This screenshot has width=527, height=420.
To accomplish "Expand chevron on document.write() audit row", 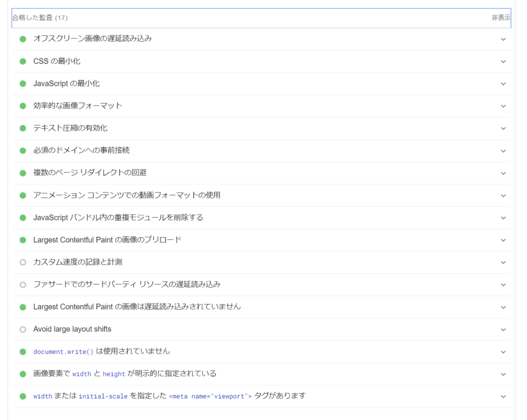I will coord(503,352).
